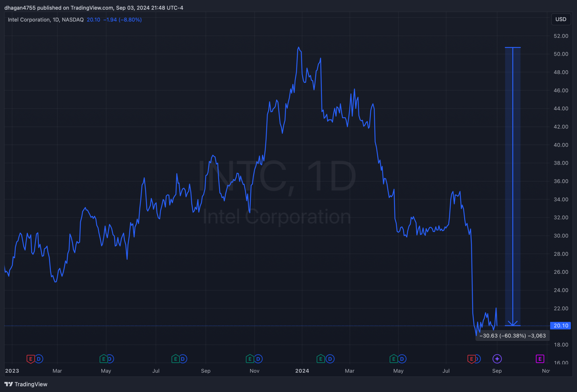Click the red earnings E marker before Mar 2023
Image resolution: width=577 pixels, height=392 pixels.
click(31, 359)
